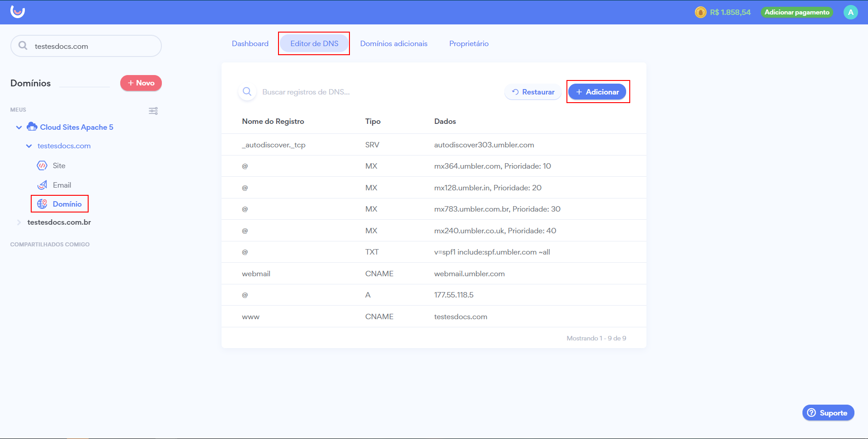Click the Restaurar button
The height and width of the screenshot is (439, 868).
point(533,92)
